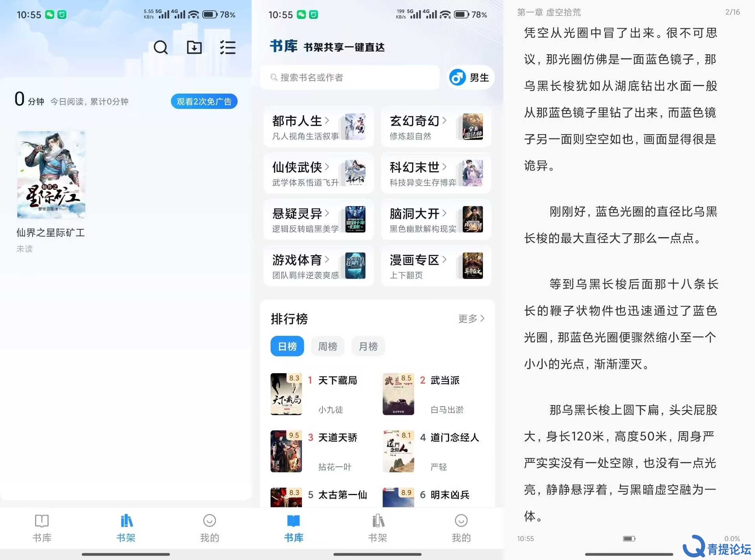The width and height of the screenshot is (755, 560).
Task: Open 天下藏局 book cover in ranking
Action: [286, 394]
